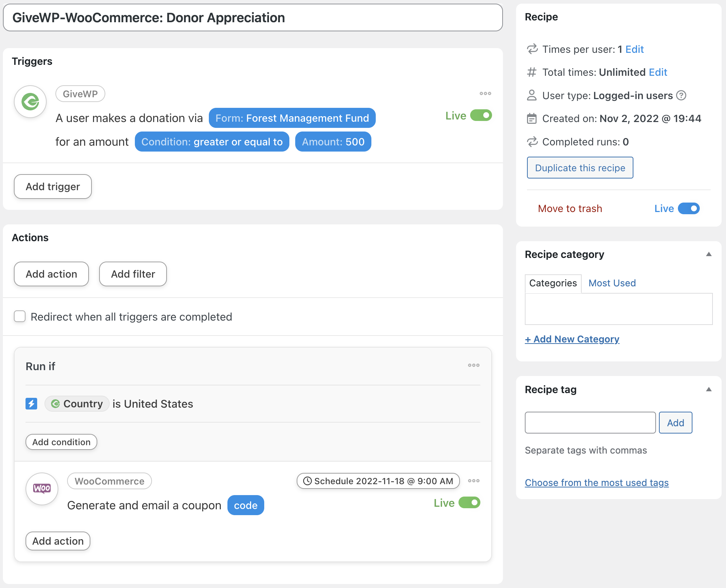The width and height of the screenshot is (726, 588).
Task: Switch to the Categories tab
Action: point(553,283)
